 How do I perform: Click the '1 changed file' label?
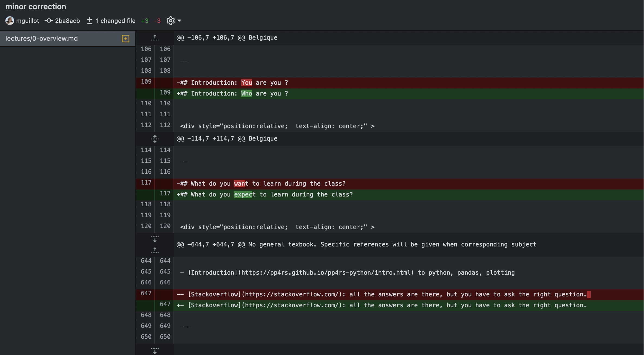point(115,21)
